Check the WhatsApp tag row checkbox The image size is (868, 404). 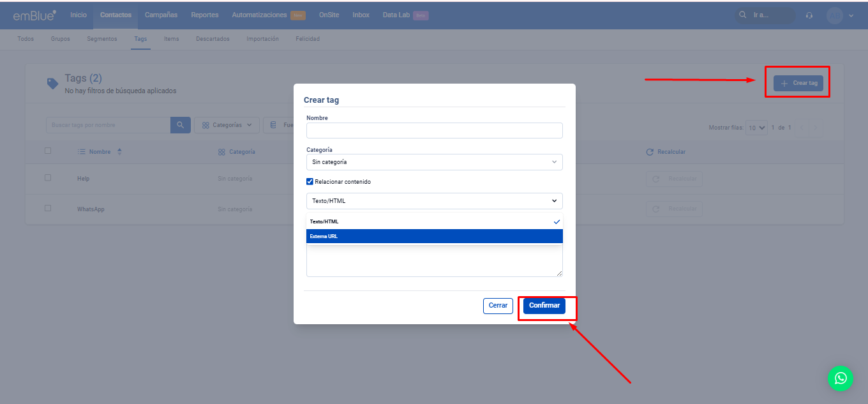tap(48, 208)
